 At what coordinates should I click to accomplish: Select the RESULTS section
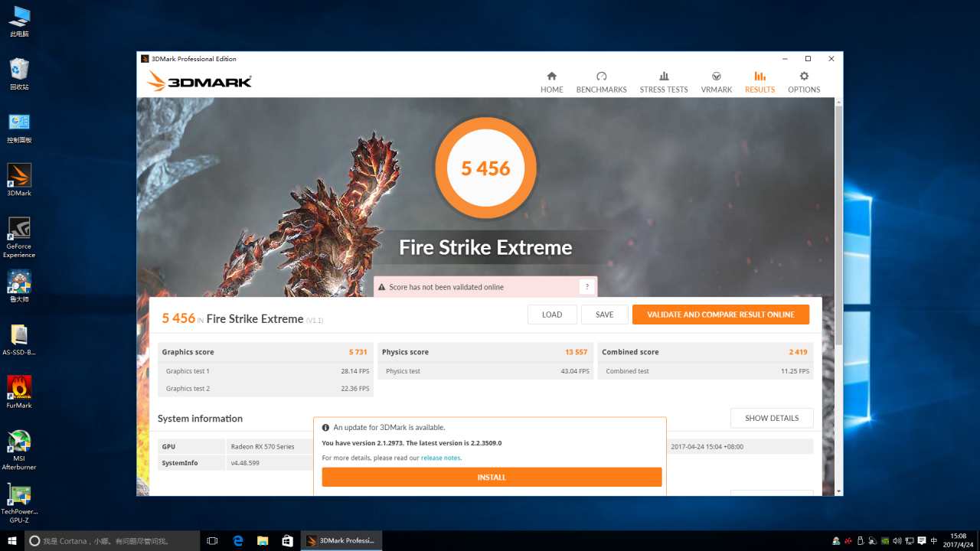[759, 83]
